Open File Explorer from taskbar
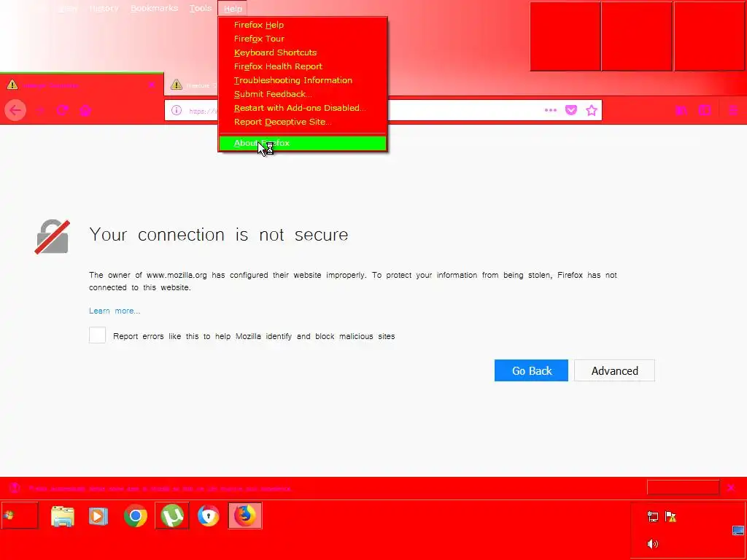The height and width of the screenshot is (560, 747). 63,516
